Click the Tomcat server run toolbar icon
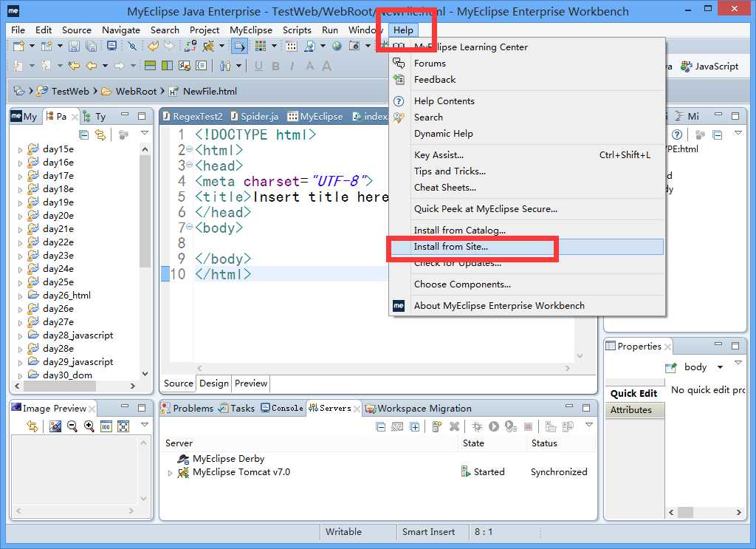This screenshot has height=549, width=756. 208,47
